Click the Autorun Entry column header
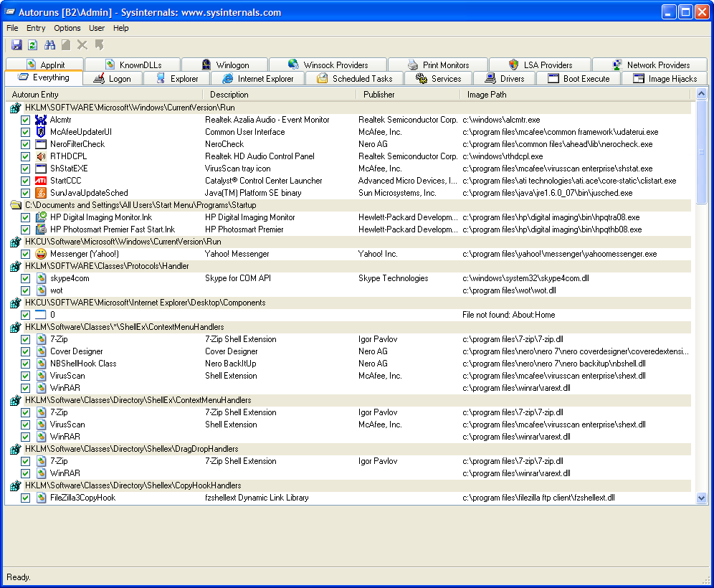 coord(104,95)
